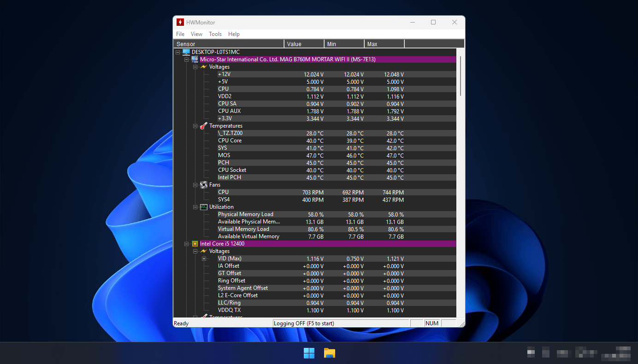Image resolution: width=638 pixels, height=364 pixels.
Task: Collapse the Fans group
Action: [195, 185]
